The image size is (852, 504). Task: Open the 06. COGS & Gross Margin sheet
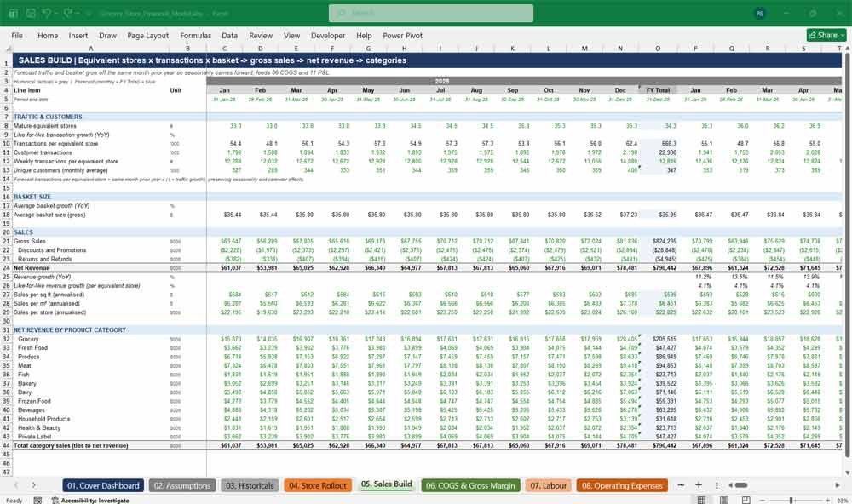(470, 485)
